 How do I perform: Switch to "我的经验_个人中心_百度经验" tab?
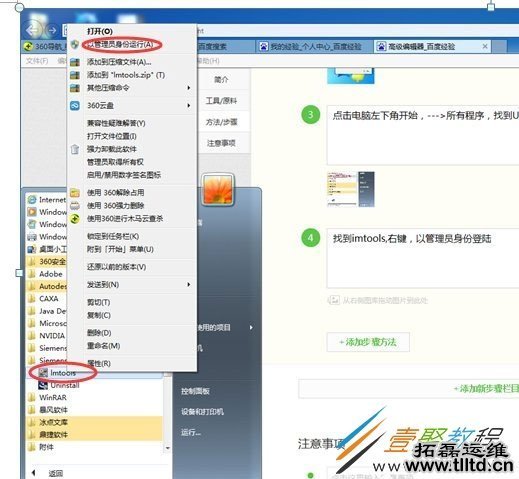tap(315, 46)
